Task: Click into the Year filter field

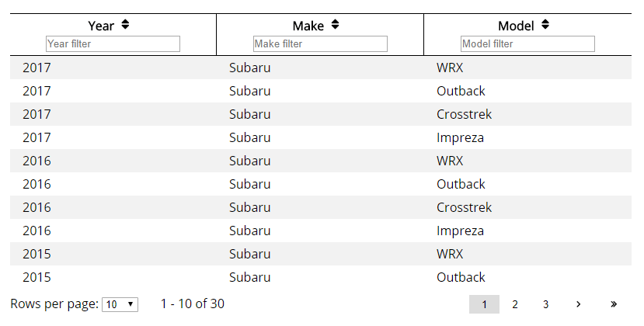Action: (x=113, y=44)
